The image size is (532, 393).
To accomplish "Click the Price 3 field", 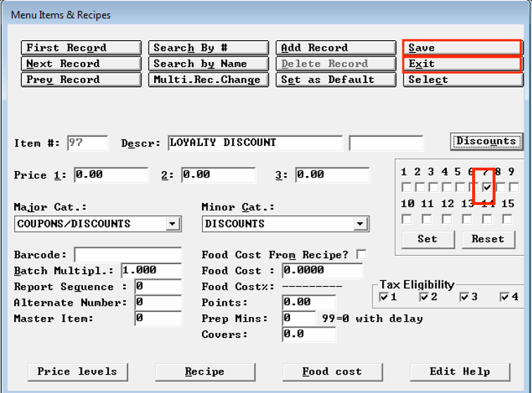I will [332, 175].
